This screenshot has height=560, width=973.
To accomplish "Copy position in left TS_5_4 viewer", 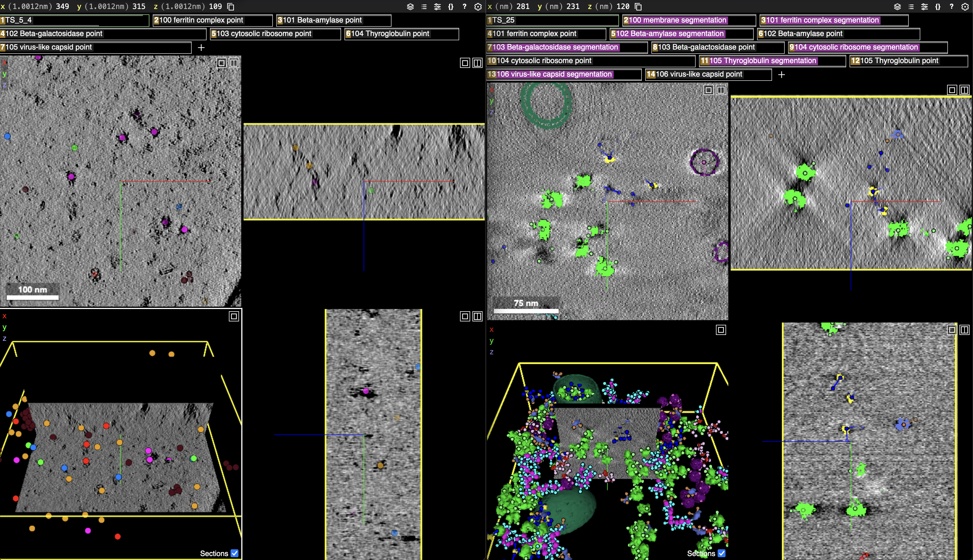I will [231, 6].
